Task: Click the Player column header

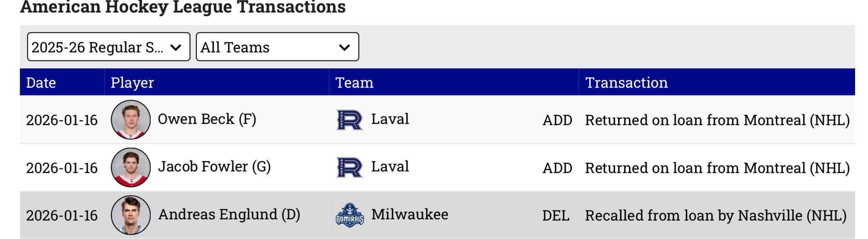Action: [x=132, y=82]
